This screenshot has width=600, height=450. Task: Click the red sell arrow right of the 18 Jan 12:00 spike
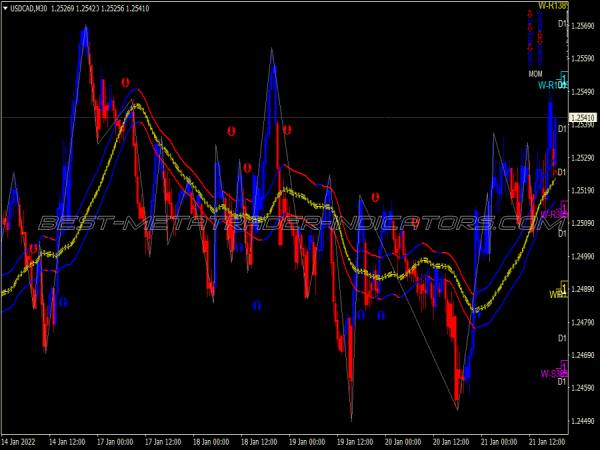click(287, 130)
